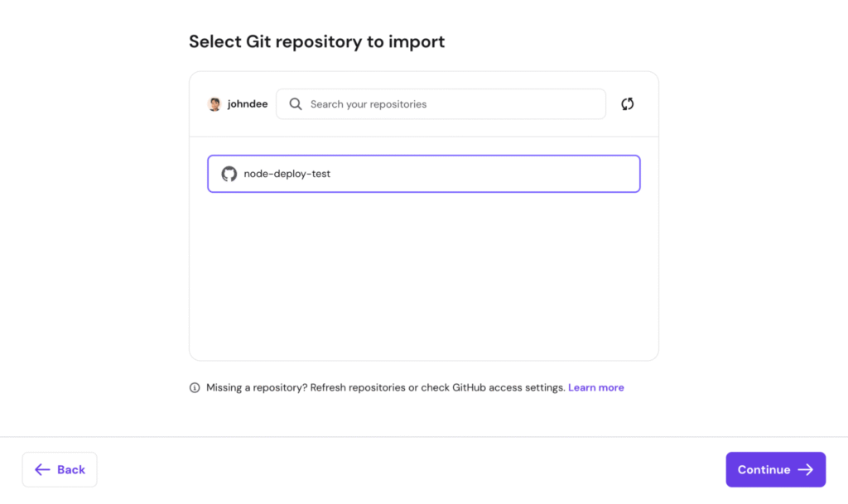Click the Search your repositories input field
This screenshot has width=848, height=504.
tap(441, 103)
